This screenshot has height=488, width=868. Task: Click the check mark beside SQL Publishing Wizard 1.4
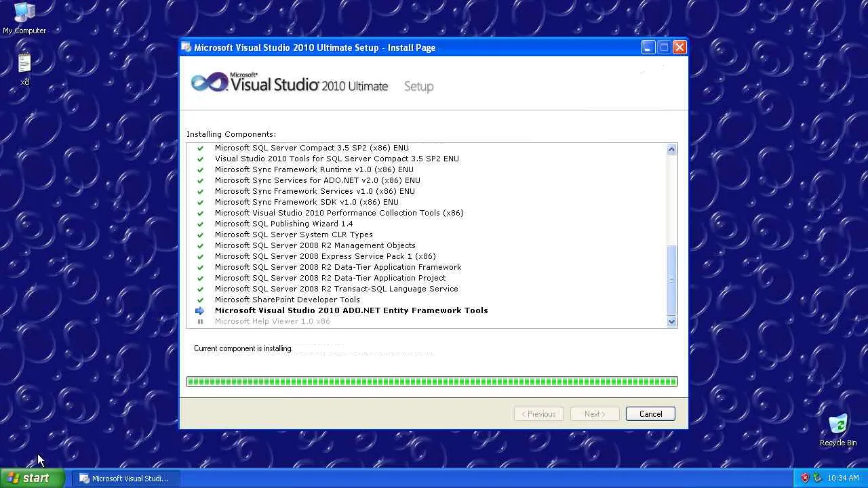200,224
